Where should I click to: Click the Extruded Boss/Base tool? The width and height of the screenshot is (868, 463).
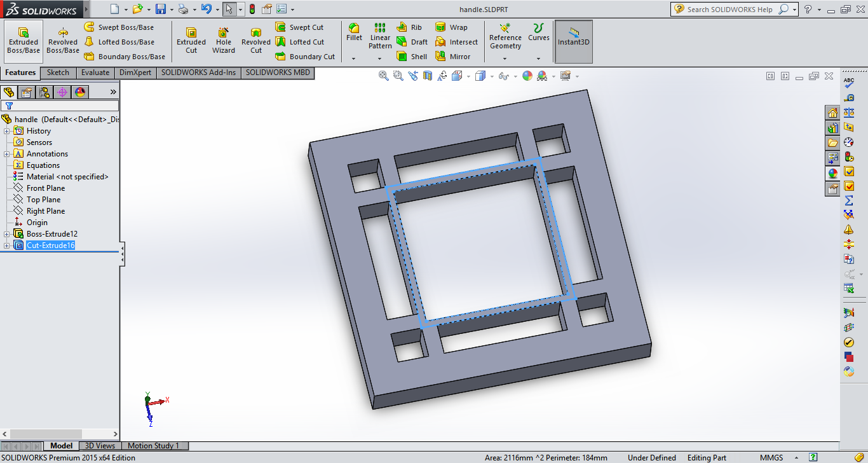tap(24, 41)
